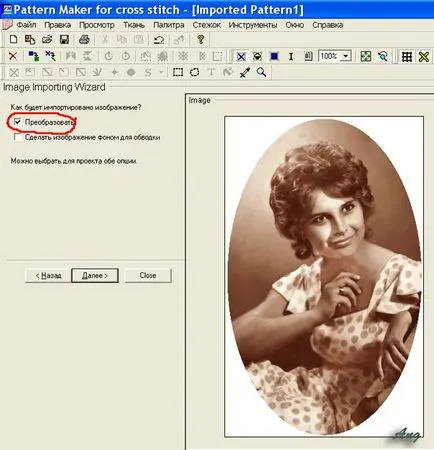434x450 pixels.
Task: Save the pattern with the floppy disk icon
Action: 64,39
